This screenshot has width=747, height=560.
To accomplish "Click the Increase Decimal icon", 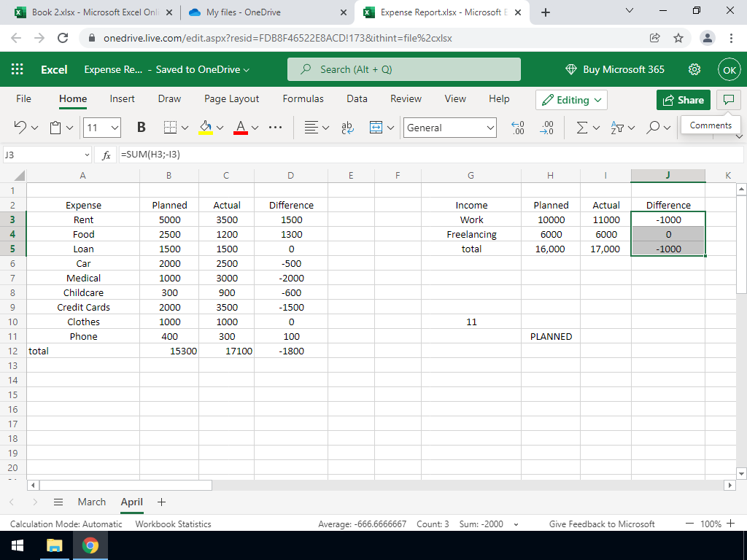I will tap(518, 128).
